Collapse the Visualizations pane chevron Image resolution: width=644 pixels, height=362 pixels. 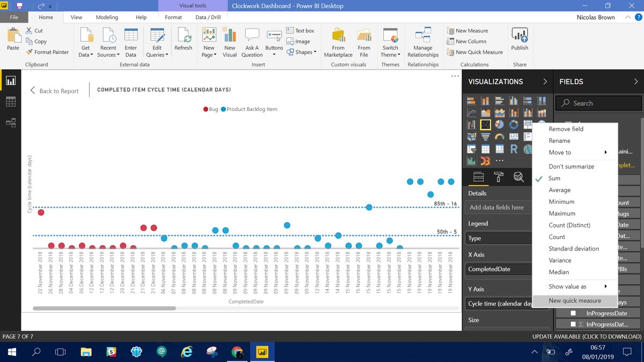[545, 82]
